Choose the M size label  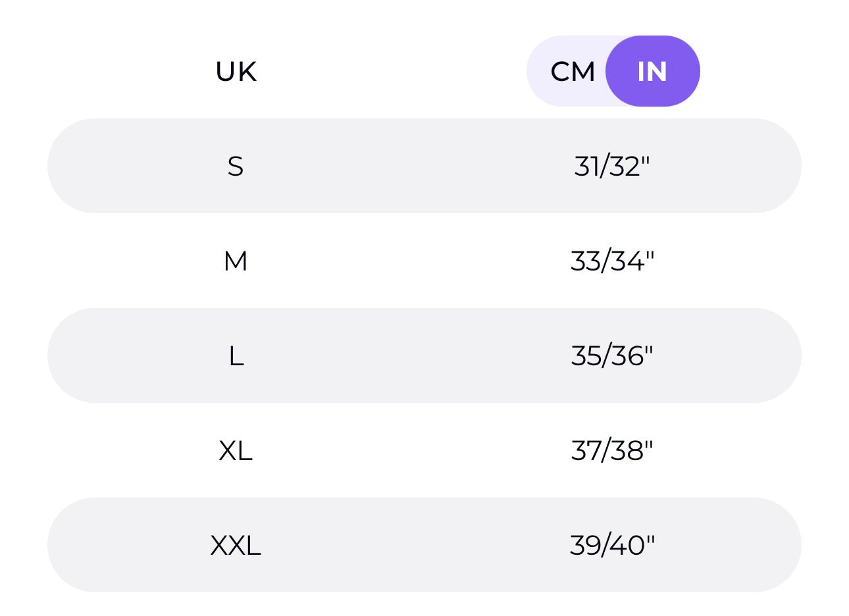(236, 261)
